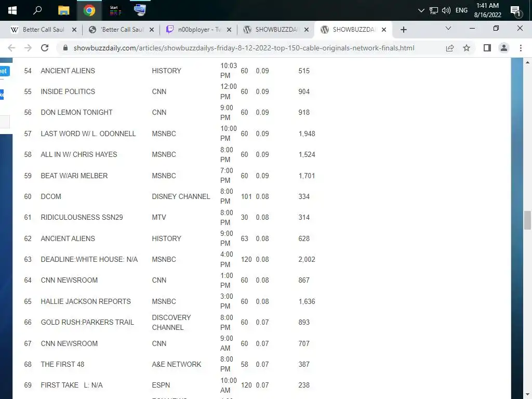Select ANCIENT ALIENS in row 54
532x399 pixels.
[x=68, y=71]
